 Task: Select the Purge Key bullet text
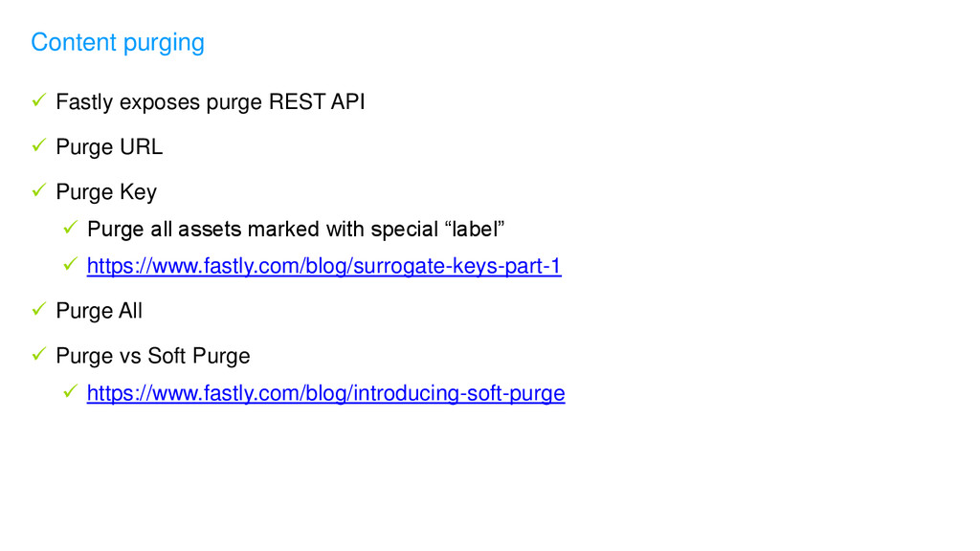click(x=106, y=192)
